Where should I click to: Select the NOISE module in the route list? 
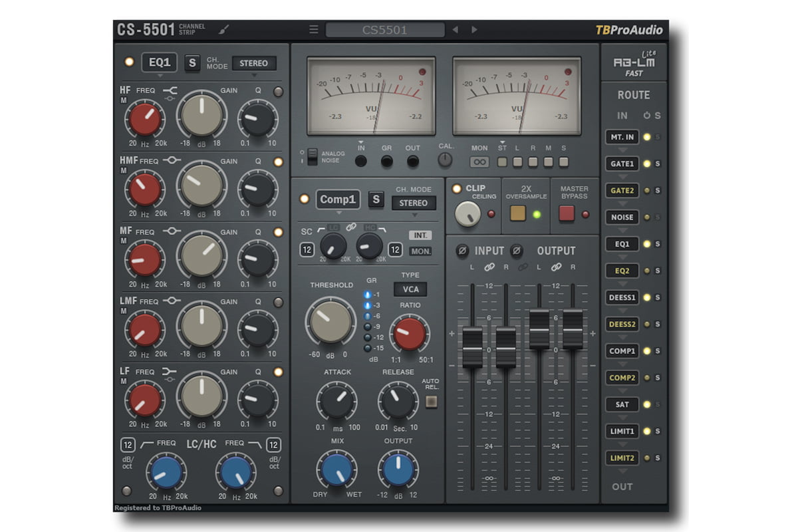[622, 217]
